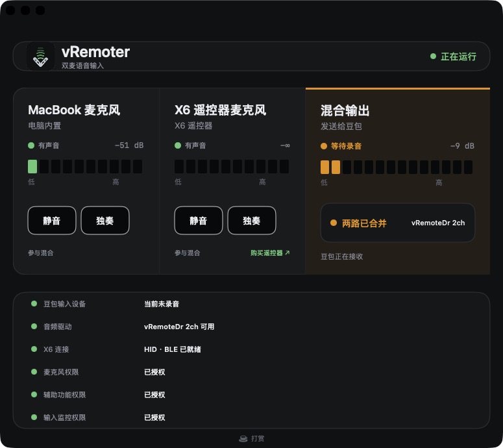This screenshot has height=448, width=503.
Task: Click the green dot beside 正在运行
Action: pyautogui.click(x=433, y=56)
